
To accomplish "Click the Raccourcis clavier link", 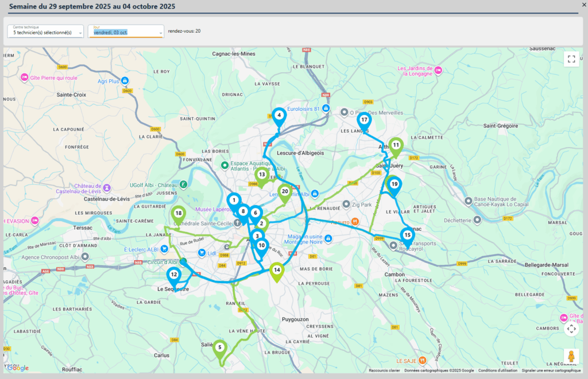I will tap(384, 370).
